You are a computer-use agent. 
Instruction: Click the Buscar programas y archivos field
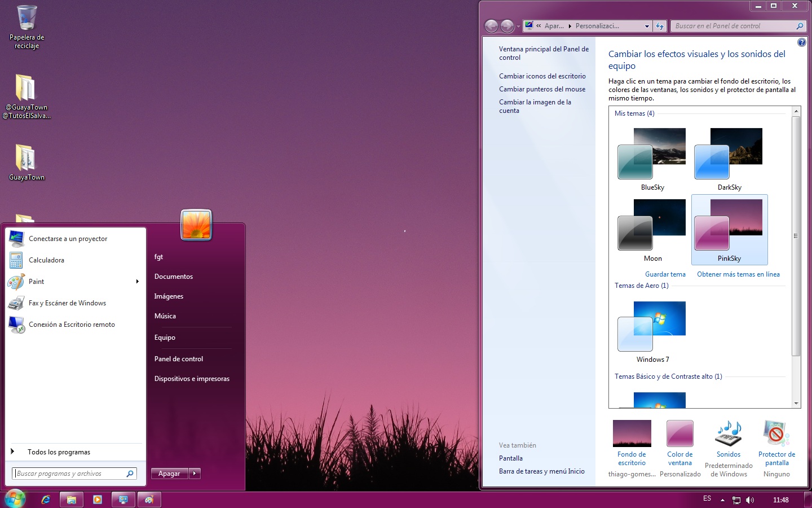pyautogui.click(x=74, y=474)
